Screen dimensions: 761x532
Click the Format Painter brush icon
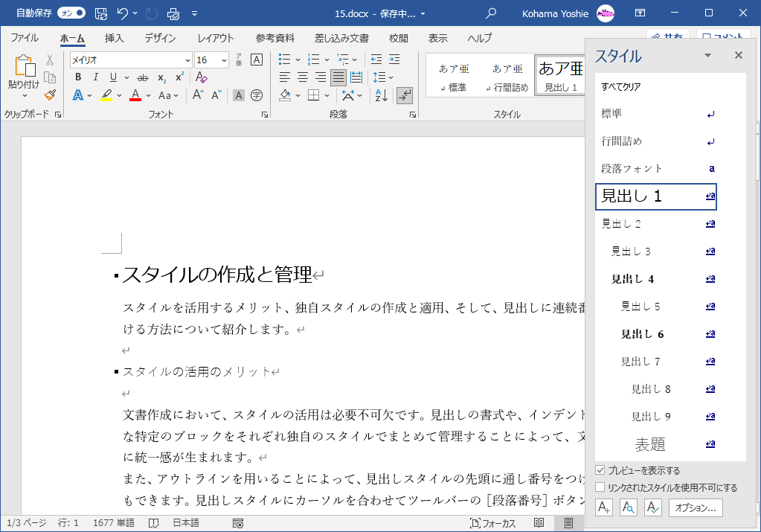(50, 94)
